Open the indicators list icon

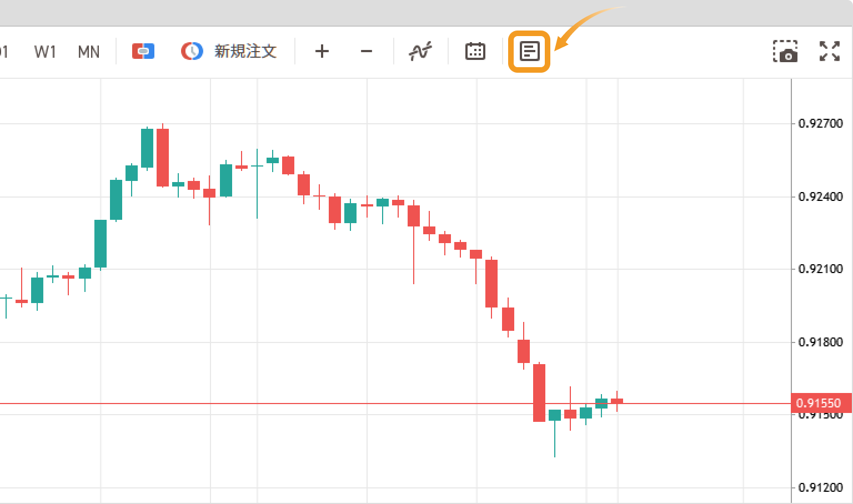click(x=420, y=52)
